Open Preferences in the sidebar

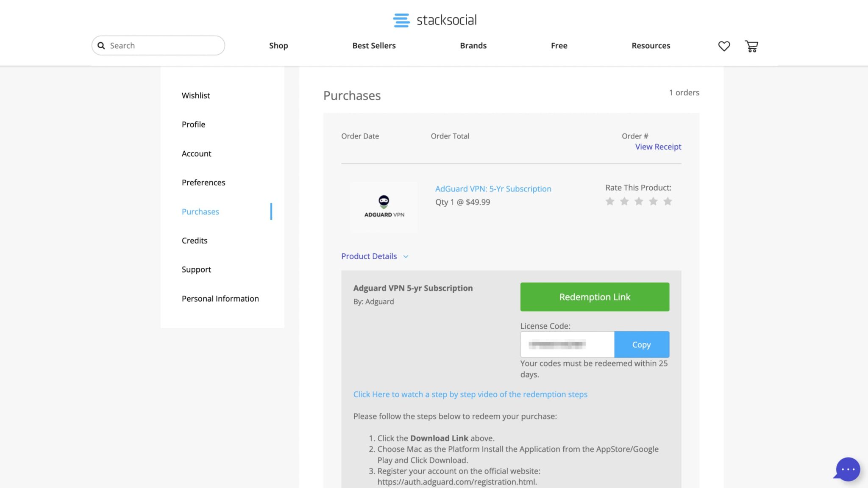203,182
